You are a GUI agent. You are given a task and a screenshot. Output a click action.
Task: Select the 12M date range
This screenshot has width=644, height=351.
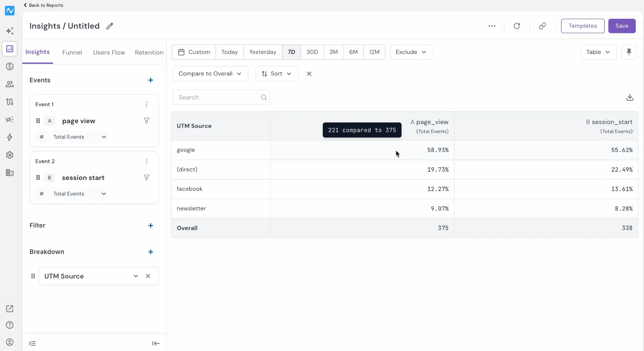(374, 52)
